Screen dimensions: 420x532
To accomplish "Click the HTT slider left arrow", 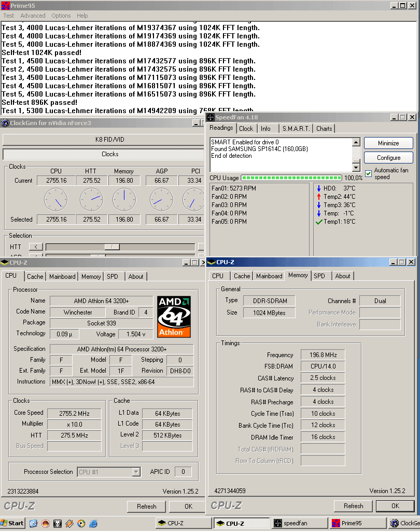I will click(x=36, y=247).
